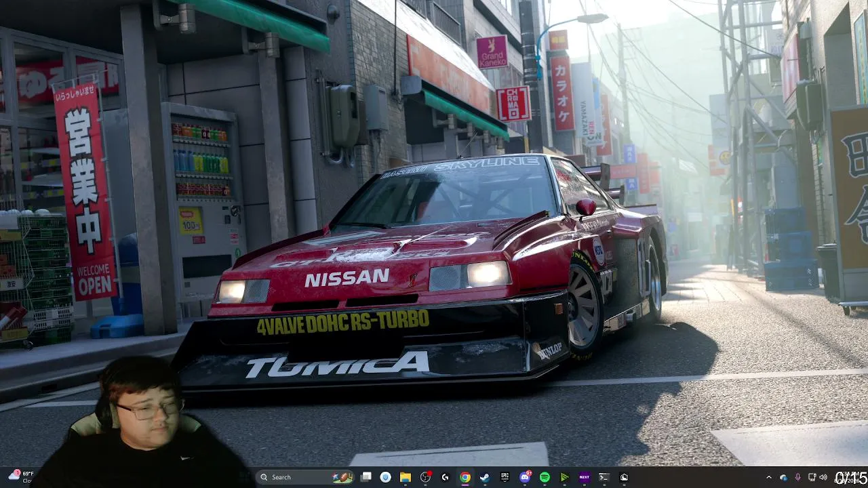Viewport: 868px width, 488px height.
Task: Open the Terminal from the taskbar
Action: point(604,477)
